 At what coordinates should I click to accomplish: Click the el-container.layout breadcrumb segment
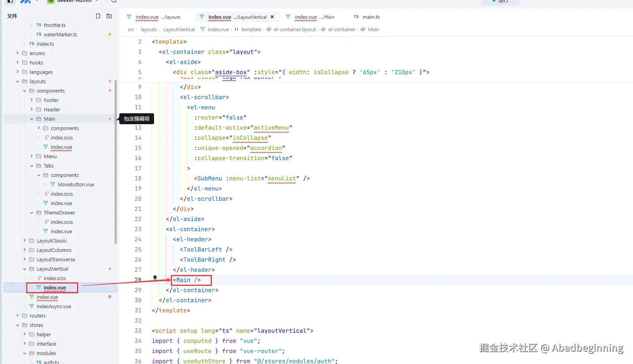[x=295, y=30]
